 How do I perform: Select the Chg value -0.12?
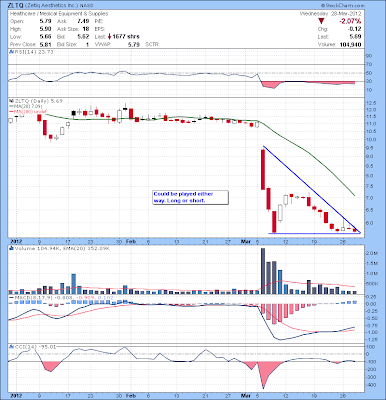(x=355, y=29)
